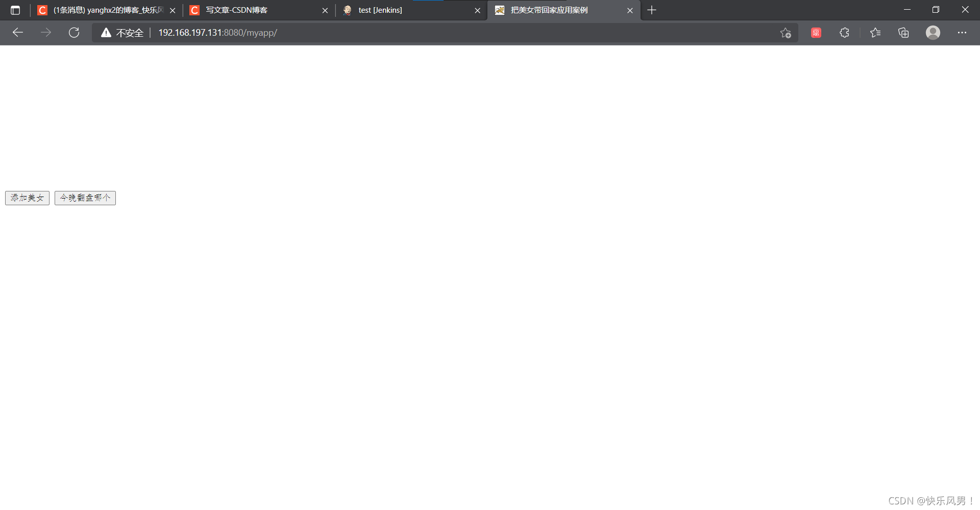This screenshot has height=510, width=980.
Task: Open the Extensions puzzle icon
Action: [844, 33]
